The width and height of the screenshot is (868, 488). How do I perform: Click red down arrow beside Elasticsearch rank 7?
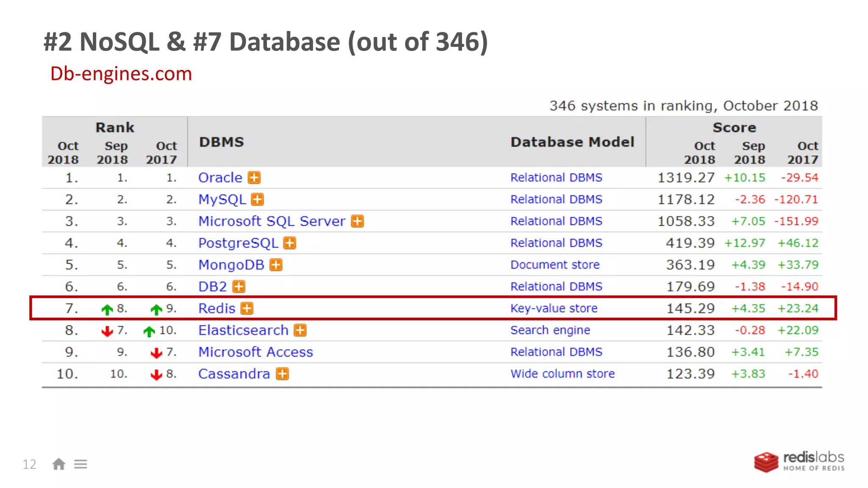[107, 331]
